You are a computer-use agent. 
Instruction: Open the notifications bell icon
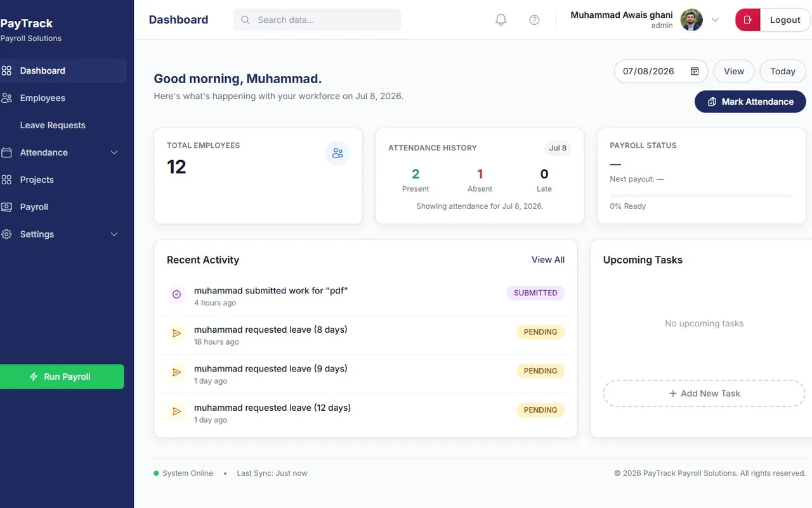[501, 20]
